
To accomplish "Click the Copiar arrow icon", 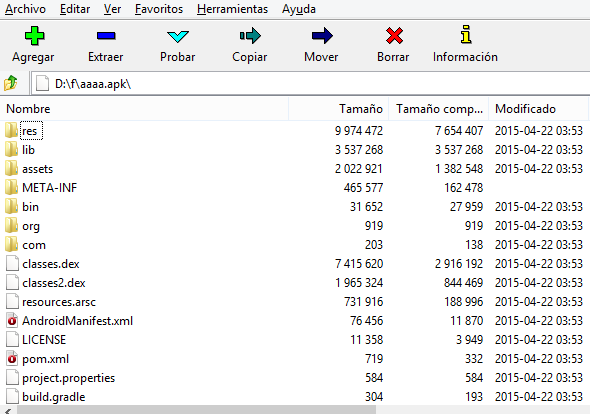I will point(250,36).
